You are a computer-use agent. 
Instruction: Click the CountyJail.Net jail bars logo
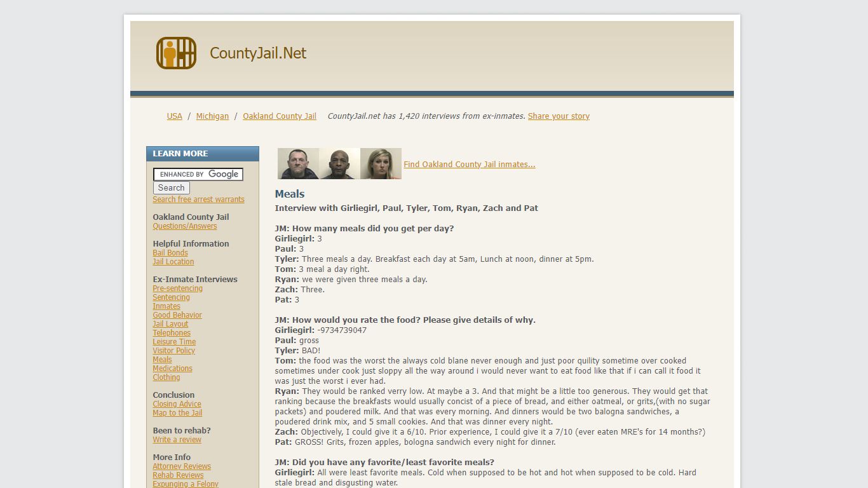(176, 53)
